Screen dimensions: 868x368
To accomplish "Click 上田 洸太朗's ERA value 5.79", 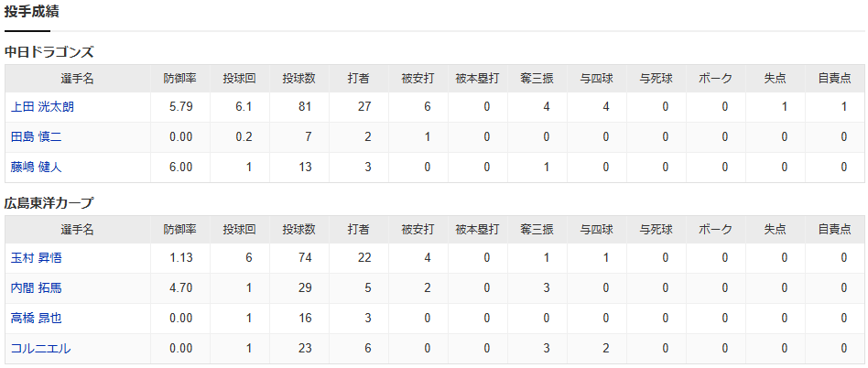I will (x=180, y=107).
